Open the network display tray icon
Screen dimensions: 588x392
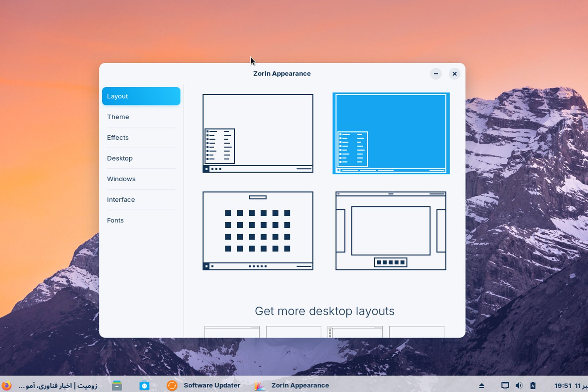tap(505, 385)
